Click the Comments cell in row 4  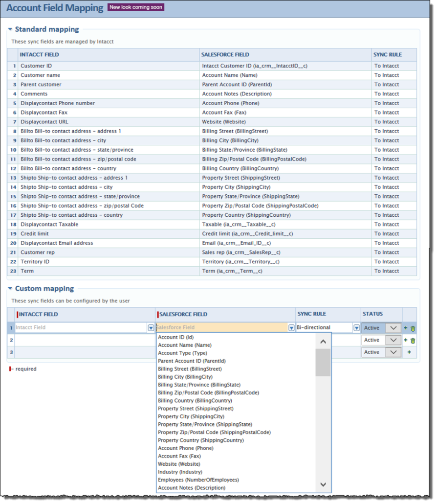click(x=109, y=94)
